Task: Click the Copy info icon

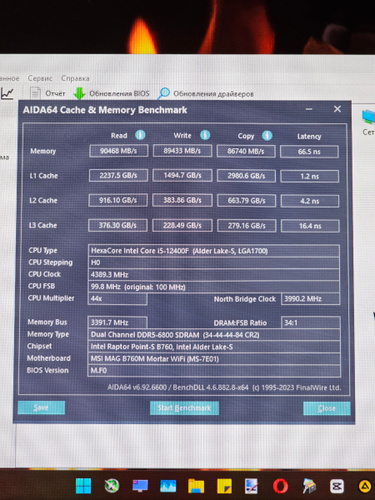Action: tap(267, 135)
